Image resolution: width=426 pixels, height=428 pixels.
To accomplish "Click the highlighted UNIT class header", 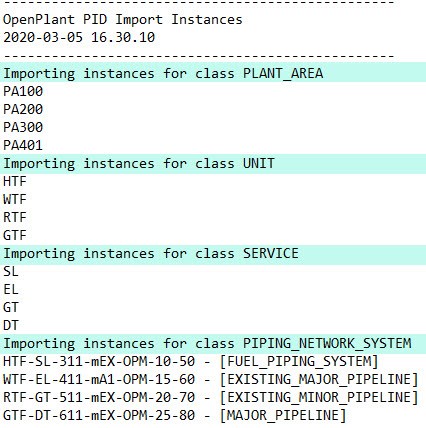I will [x=213, y=164].
